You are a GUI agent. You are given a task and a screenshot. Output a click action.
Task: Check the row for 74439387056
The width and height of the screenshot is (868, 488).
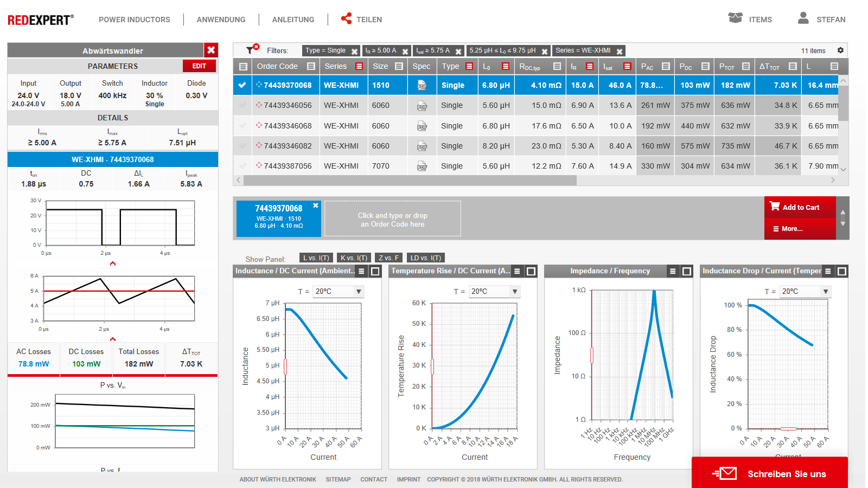pyautogui.click(x=242, y=166)
